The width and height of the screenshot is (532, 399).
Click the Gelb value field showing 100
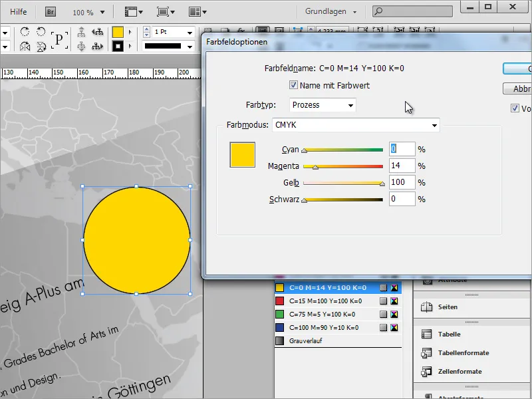pos(402,182)
